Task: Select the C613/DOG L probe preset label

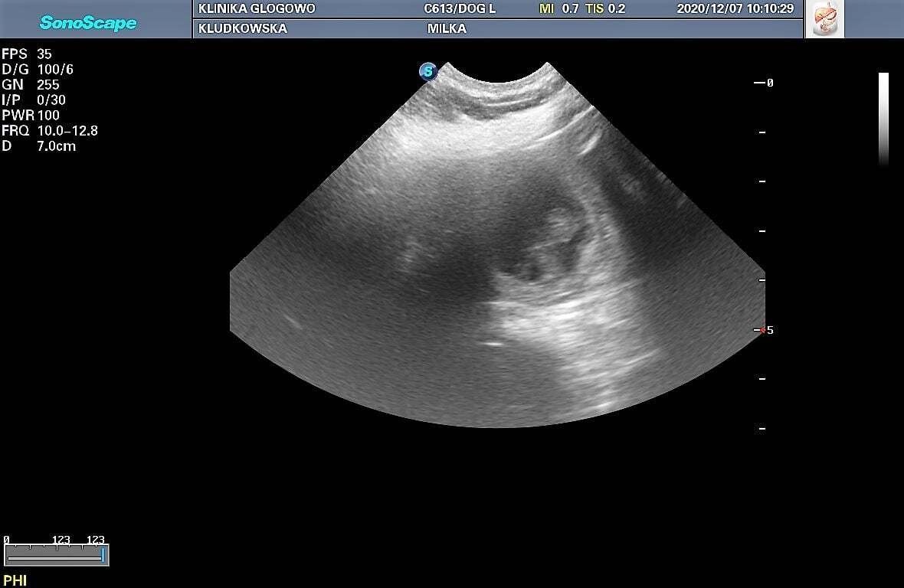Action: [460, 9]
